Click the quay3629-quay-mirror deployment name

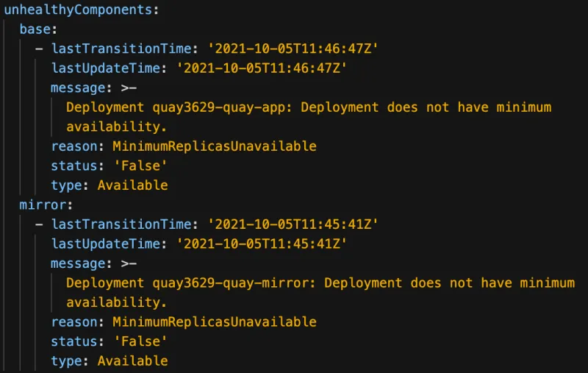pos(222,283)
